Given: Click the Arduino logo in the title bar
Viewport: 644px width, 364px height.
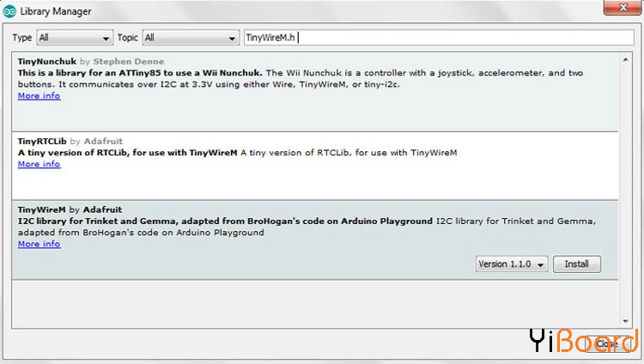Looking at the screenshot, I should point(10,10).
